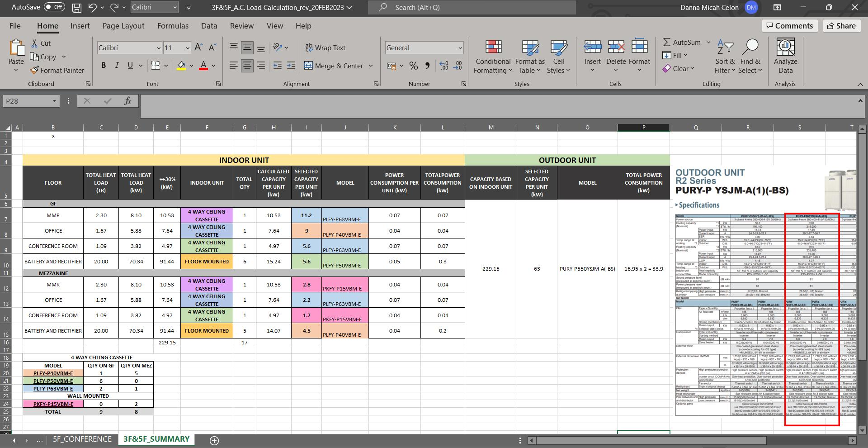Click Delete cells icon
The image size is (868, 448).
tap(616, 47)
